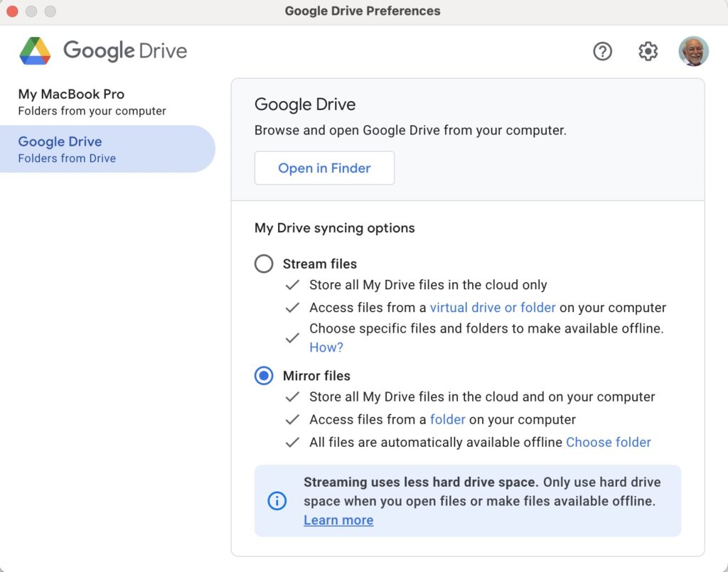Click the "My Drive syncing options" heading
The image size is (728, 572).
pyautogui.click(x=335, y=228)
